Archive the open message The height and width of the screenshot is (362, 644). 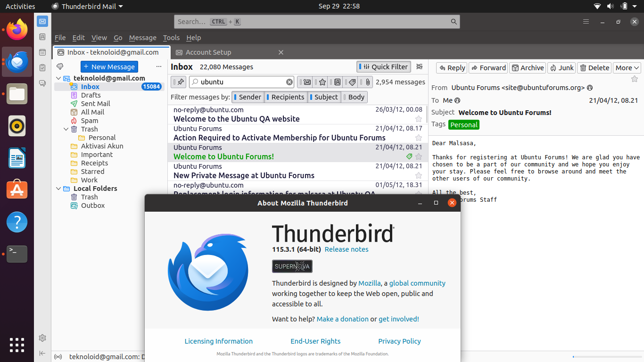point(528,68)
